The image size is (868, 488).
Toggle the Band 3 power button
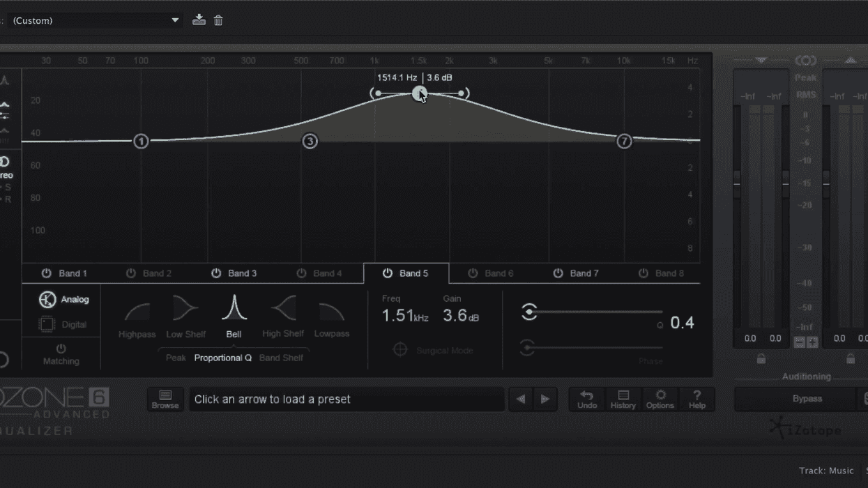coord(216,273)
